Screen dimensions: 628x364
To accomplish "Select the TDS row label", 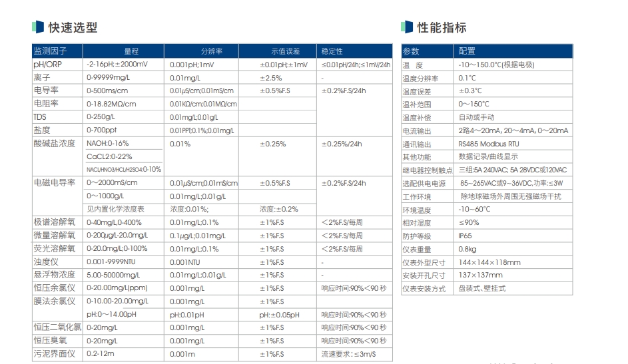I will point(40,117).
